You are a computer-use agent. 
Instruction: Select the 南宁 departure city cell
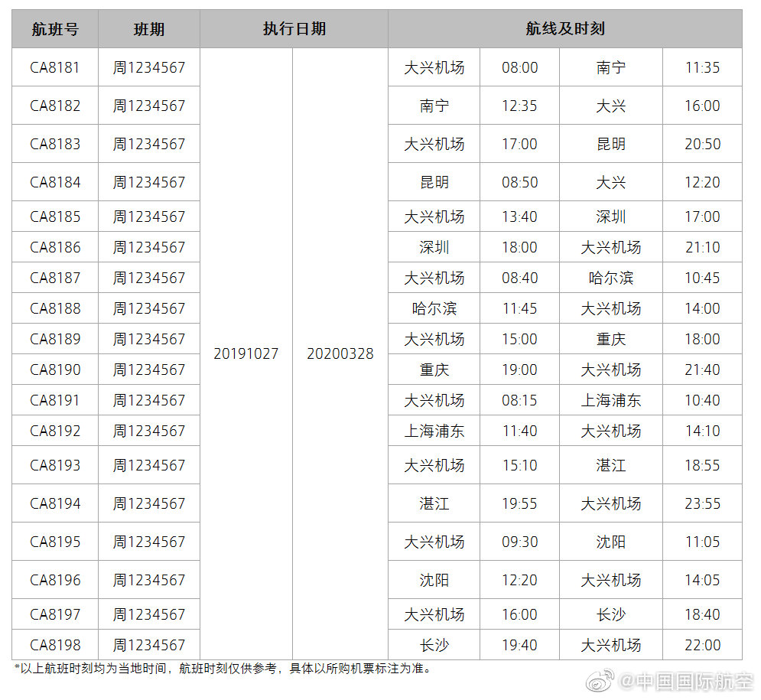434,106
